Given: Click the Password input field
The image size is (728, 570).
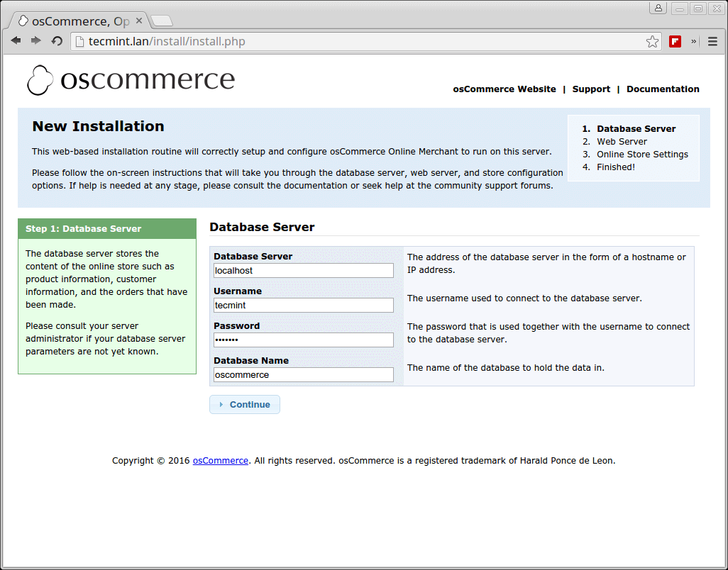Looking at the screenshot, I should (x=304, y=340).
